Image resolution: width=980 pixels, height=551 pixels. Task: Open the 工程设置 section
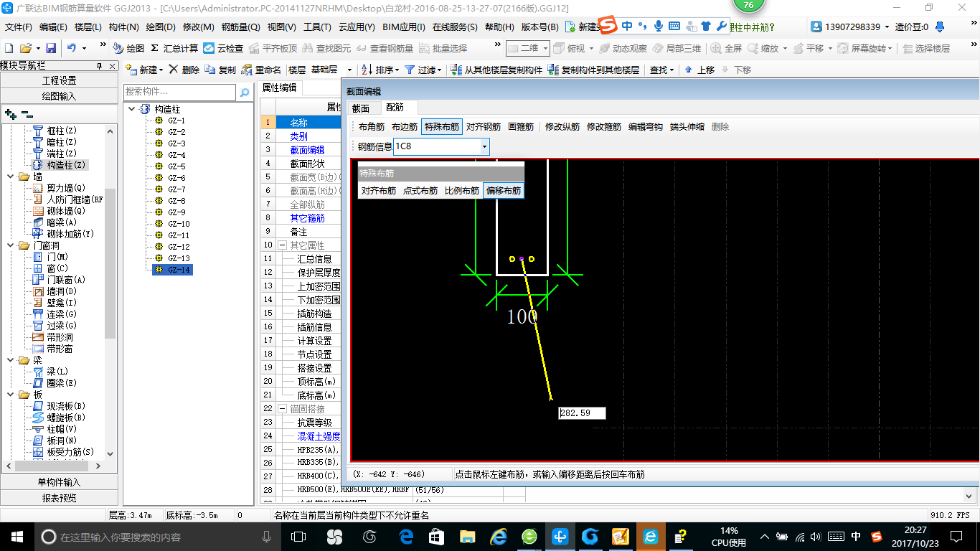pos(59,80)
